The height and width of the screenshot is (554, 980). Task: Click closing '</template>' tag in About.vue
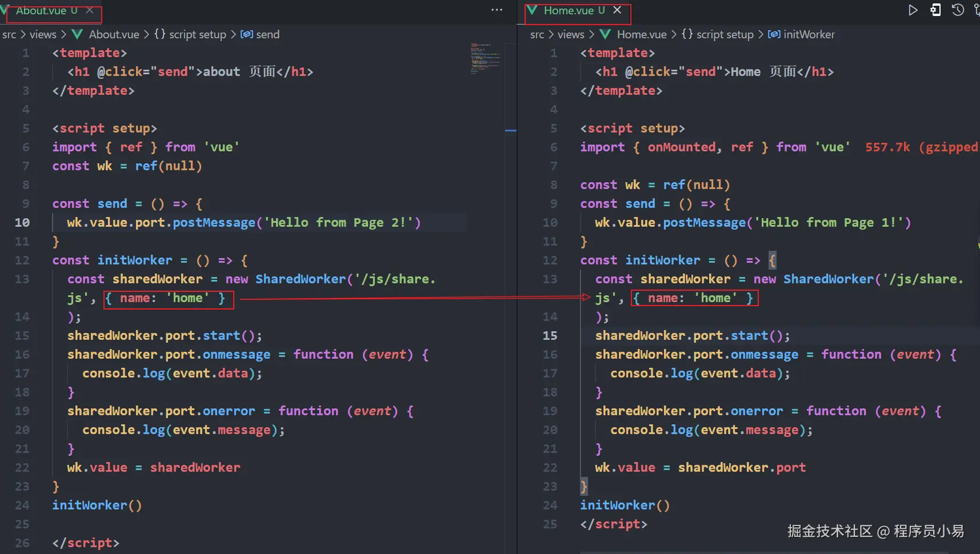click(x=93, y=91)
